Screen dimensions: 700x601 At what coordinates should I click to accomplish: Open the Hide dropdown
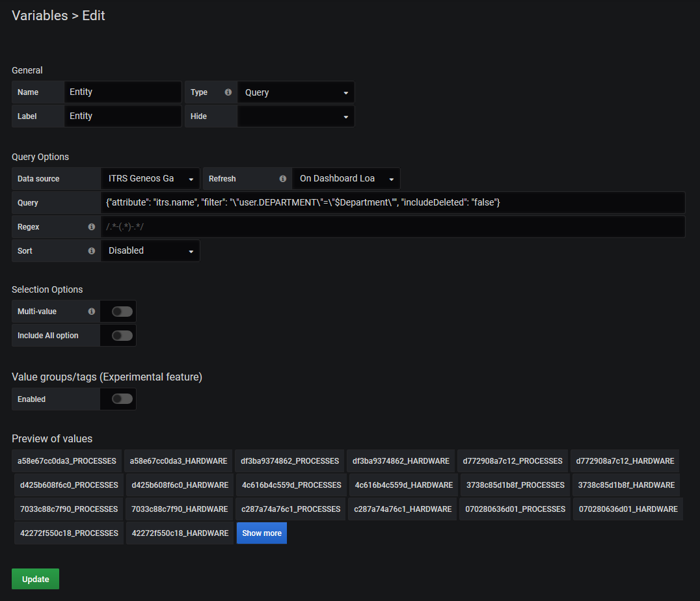[296, 116]
